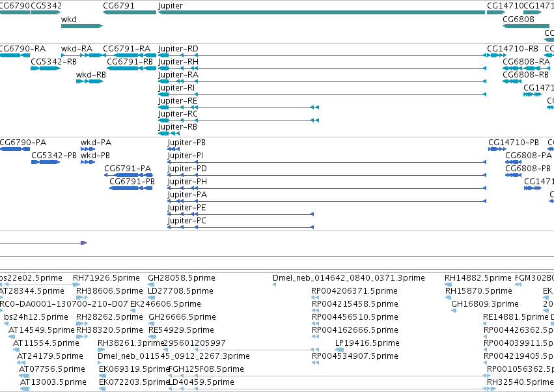The width and height of the screenshot is (554, 392).
Task: Click the Jupiter-PI protein label
Action: 186,156
